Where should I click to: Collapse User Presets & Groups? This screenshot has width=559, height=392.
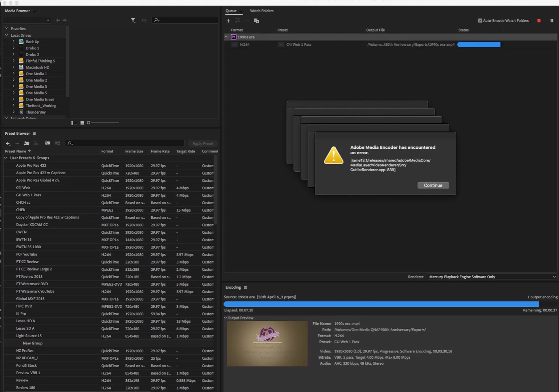pyautogui.click(x=6, y=158)
